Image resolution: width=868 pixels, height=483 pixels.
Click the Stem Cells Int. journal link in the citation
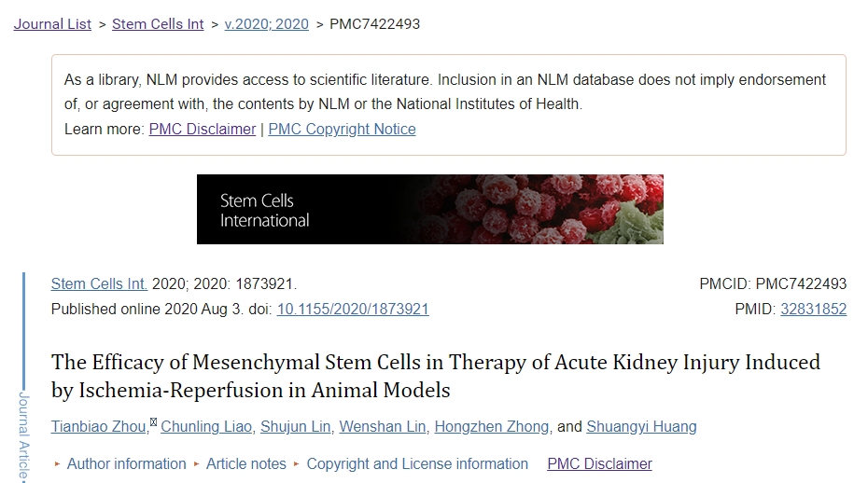point(99,283)
